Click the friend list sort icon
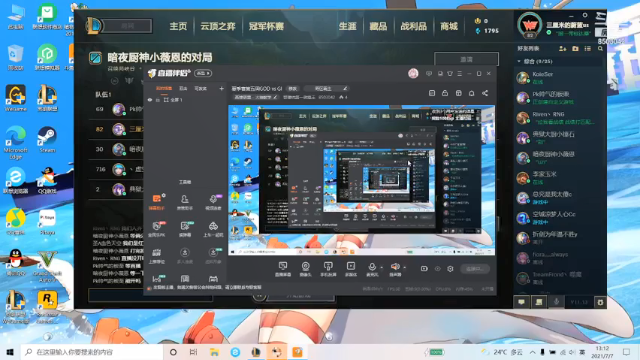The height and width of the screenshot is (360, 640). pos(588,49)
